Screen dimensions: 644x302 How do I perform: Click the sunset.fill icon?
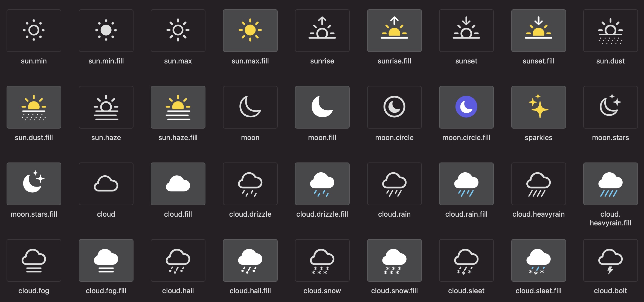(538, 30)
